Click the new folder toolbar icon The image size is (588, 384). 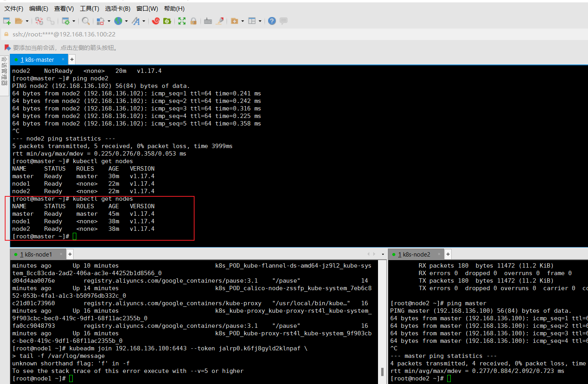234,21
